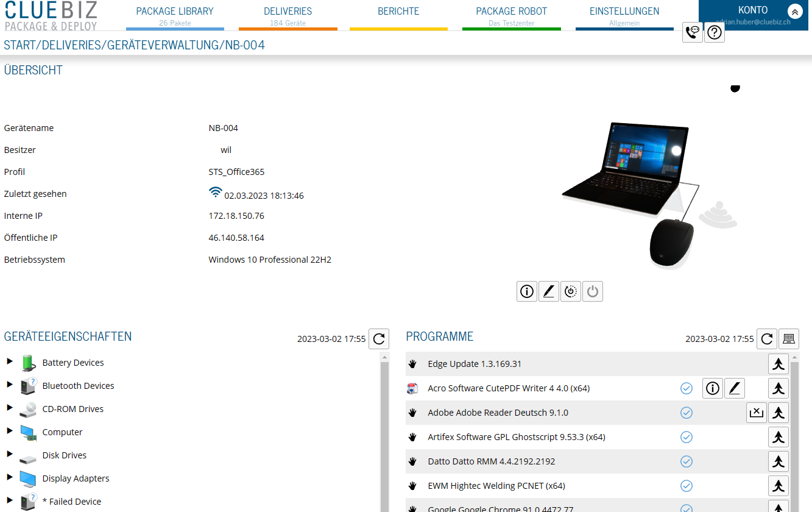Image resolution: width=812 pixels, height=512 pixels.
Task: Click the hand icon beside Edge Update
Action: [412, 364]
